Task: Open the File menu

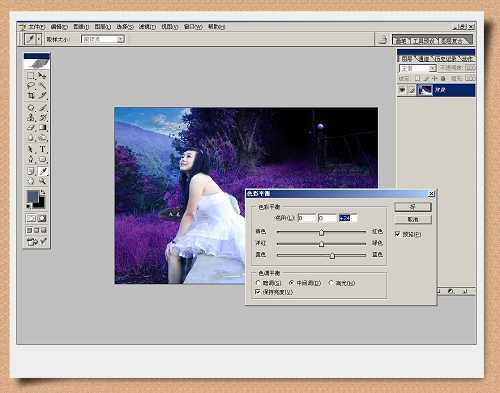Action: (x=36, y=27)
